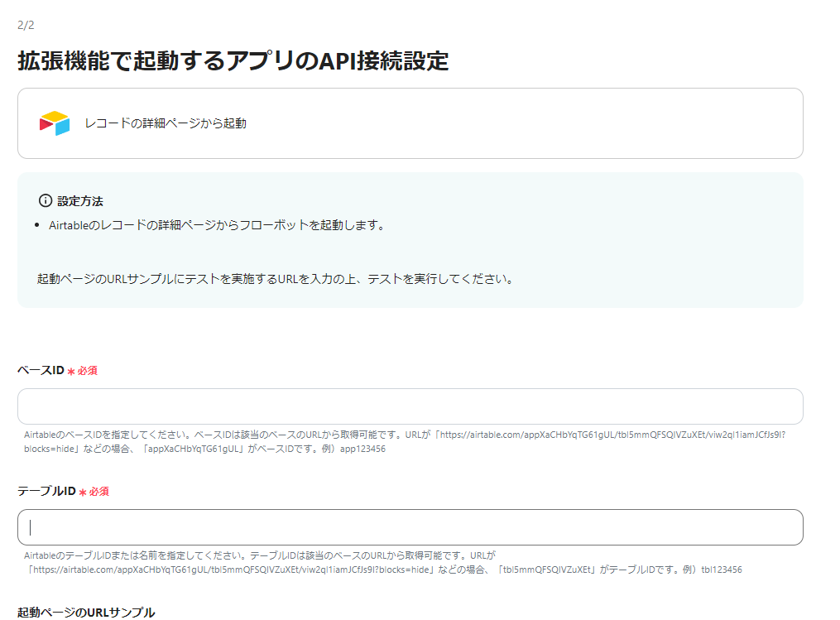Click the テーブルID help text about tbl123456
This screenshot has width=840, height=620.
tap(383, 563)
